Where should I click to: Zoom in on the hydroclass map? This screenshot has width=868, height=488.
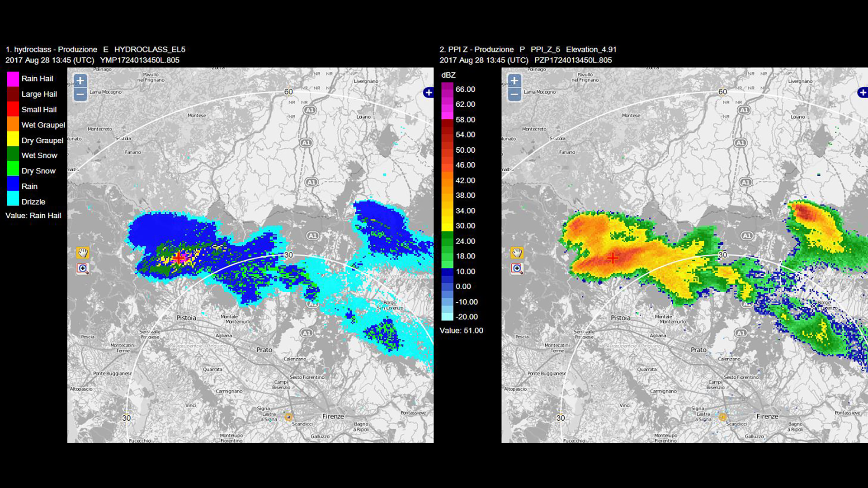pos(80,81)
